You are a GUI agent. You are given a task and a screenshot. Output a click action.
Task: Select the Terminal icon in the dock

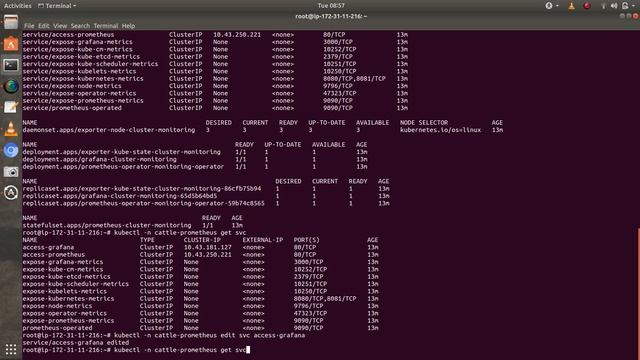[11, 65]
